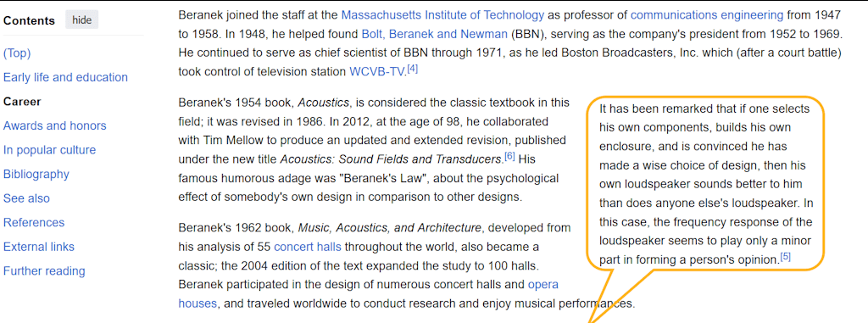The height and width of the screenshot is (323, 868).
Task: Open Massachusetts Institute of Technology link
Action: click(442, 15)
